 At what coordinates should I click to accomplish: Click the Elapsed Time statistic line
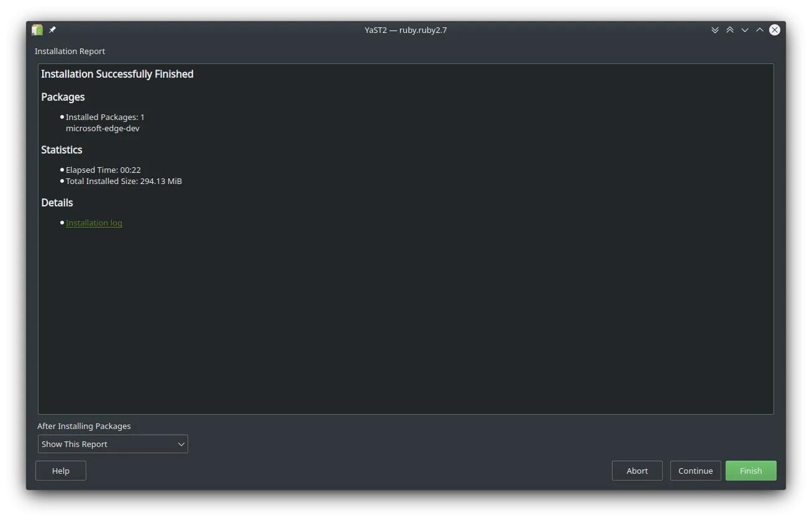pyautogui.click(x=103, y=170)
